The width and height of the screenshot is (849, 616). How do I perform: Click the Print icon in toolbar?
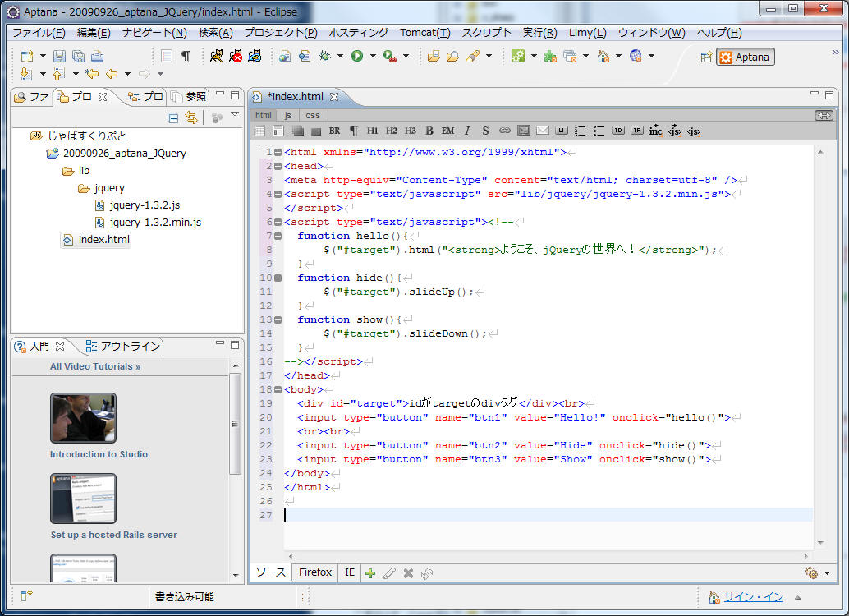click(97, 57)
